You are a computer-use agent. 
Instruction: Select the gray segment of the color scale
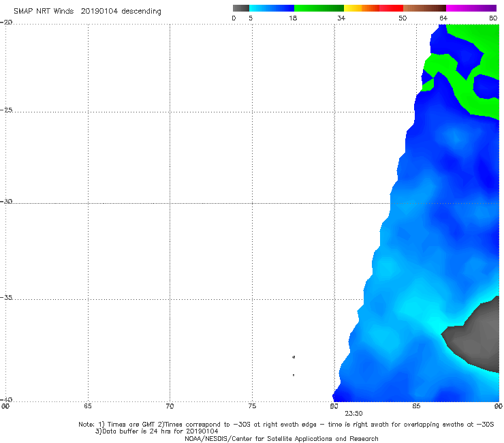pyautogui.click(x=241, y=8)
